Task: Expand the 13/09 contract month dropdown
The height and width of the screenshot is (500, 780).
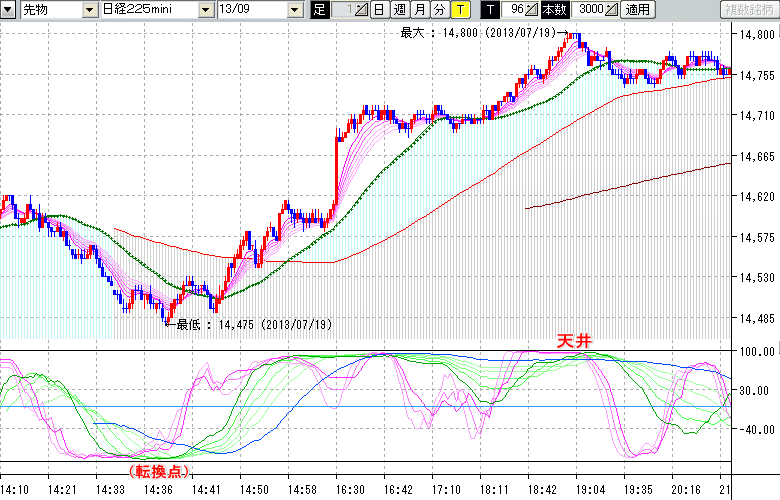Action: point(294,10)
